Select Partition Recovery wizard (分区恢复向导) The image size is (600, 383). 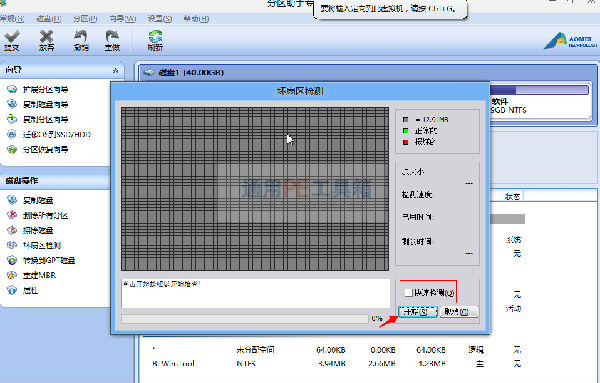pyautogui.click(x=45, y=149)
